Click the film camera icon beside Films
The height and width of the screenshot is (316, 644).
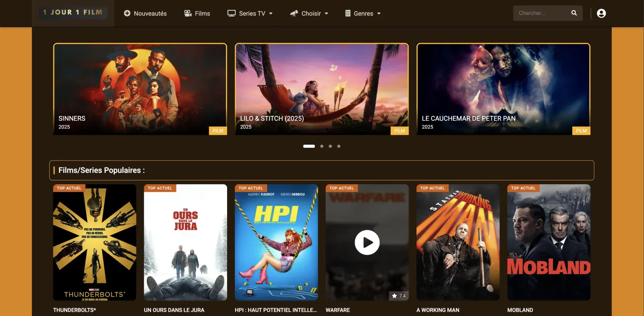click(x=188, y=13)
